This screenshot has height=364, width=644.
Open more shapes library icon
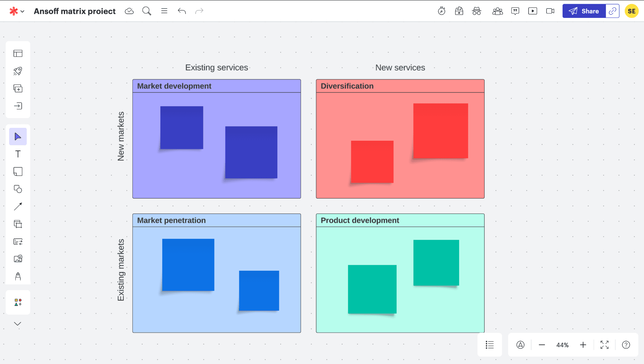point(18,302)
